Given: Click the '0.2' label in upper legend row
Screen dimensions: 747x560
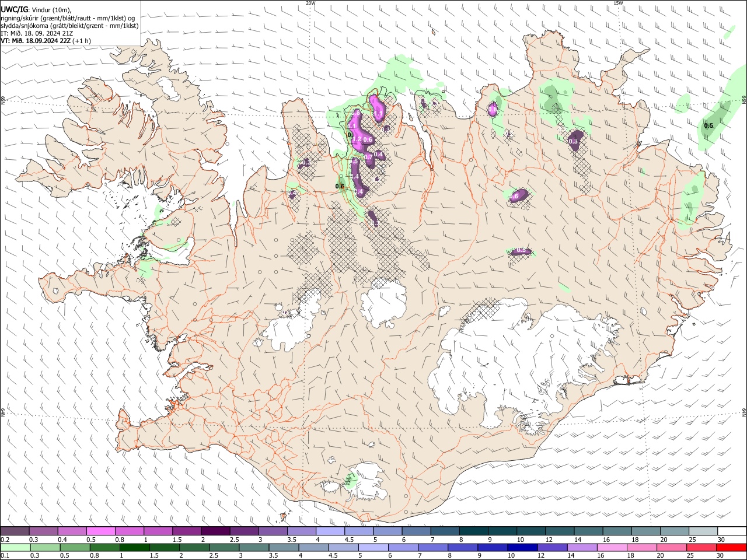Looking at the screenshot, I should tap(5, 540).
